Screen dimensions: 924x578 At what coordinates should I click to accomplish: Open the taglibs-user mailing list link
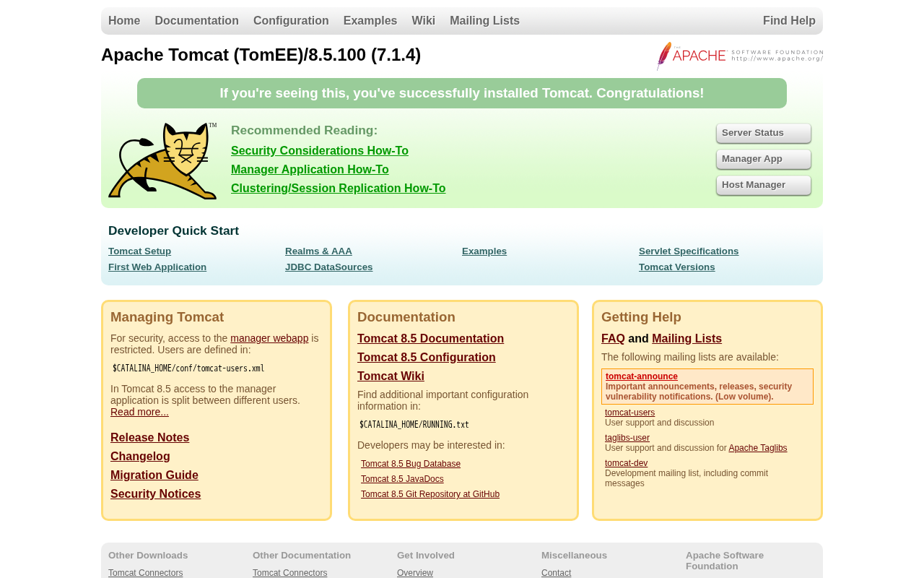627,438
